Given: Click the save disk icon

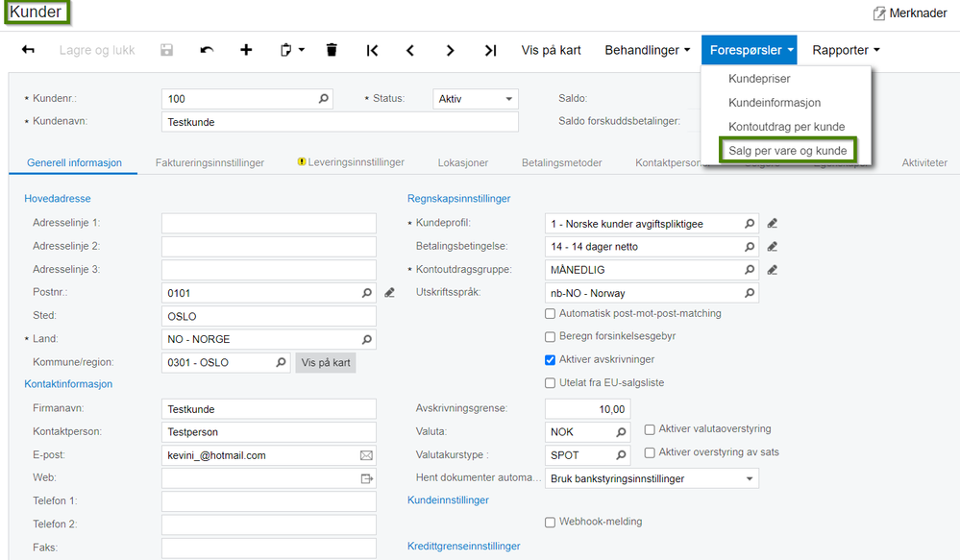Looking at the screenshot, I should pyautogui.click(x=166, y=50).
